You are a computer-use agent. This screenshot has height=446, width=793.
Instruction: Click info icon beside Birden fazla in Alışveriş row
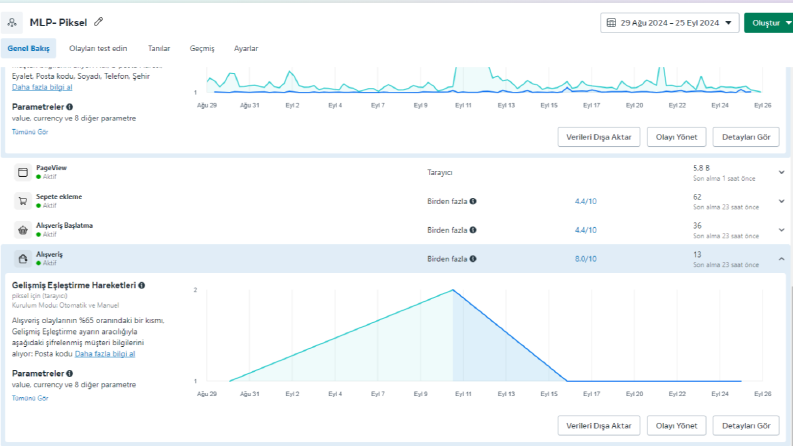[x=473, y=259]
